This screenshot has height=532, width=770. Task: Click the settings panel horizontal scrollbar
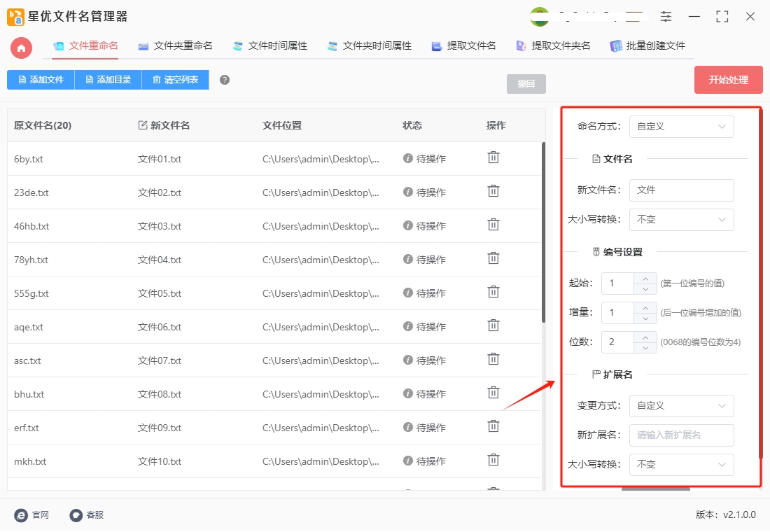656,489
